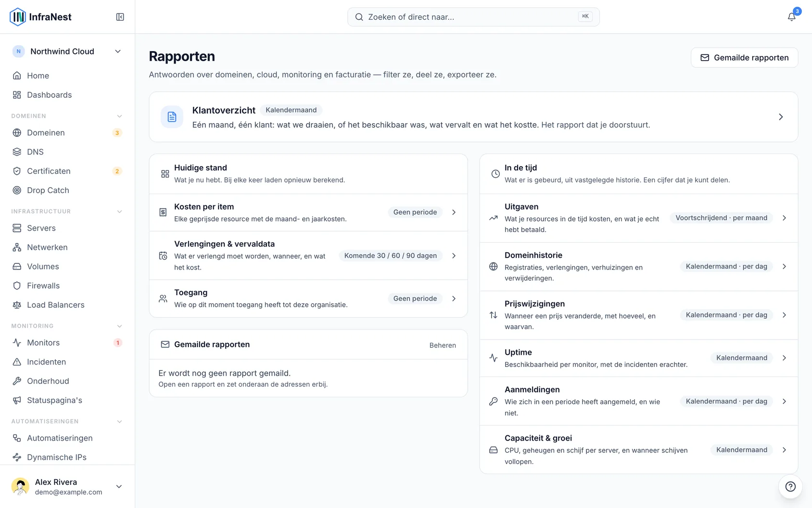The width and height of the screenshot is (812, 508).
Task: Open the Alex Rivera account menu
Action: (67, 486)
